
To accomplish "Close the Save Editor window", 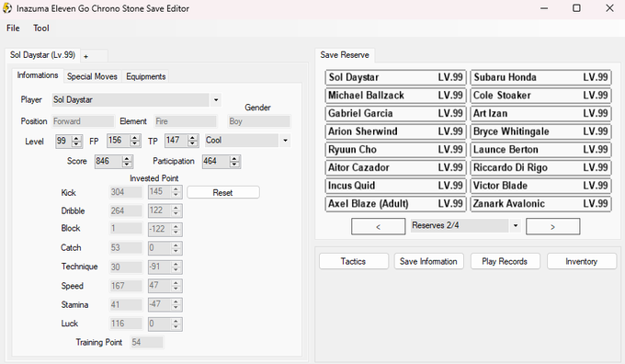I will click(609, 8).
